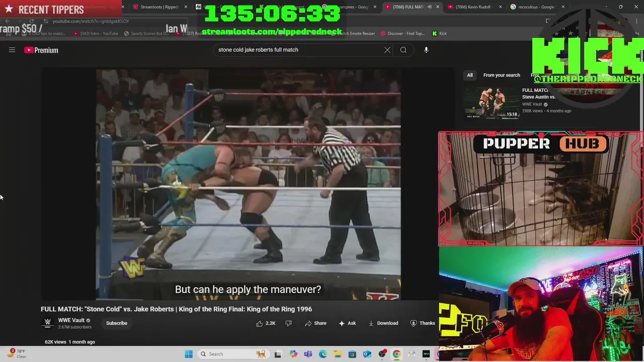The width and height of the screenshot is (644, 362).
Task: Select the From your search chip
Action: coord(502,75)
